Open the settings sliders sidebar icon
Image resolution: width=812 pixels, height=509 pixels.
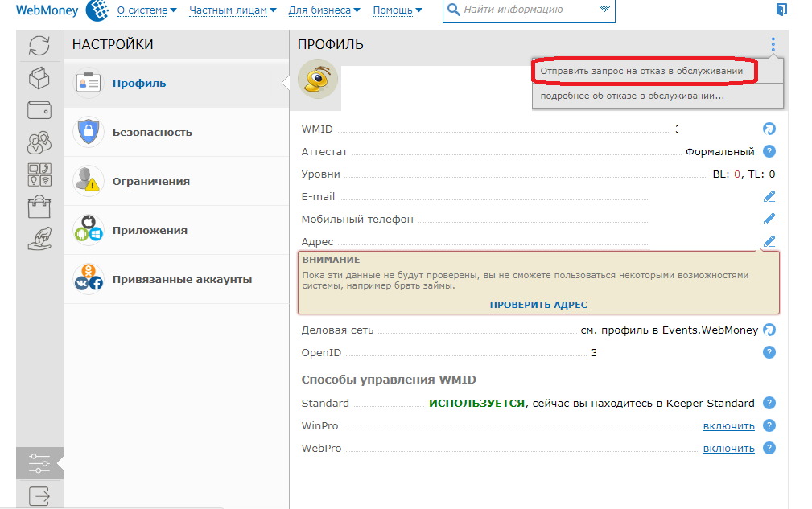tap(39, 463)
